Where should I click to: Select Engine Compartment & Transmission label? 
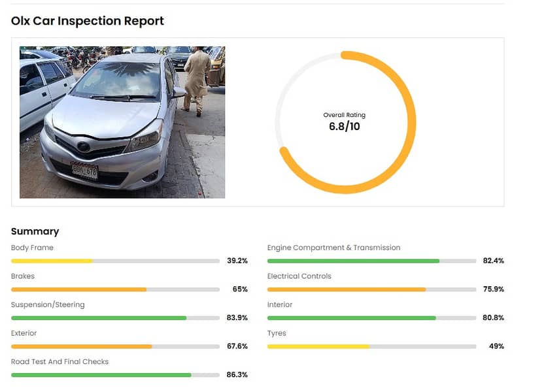pos(333,248)
